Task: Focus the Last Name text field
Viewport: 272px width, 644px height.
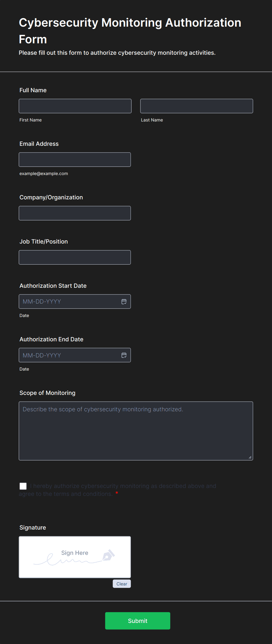Action: (197, 106)
